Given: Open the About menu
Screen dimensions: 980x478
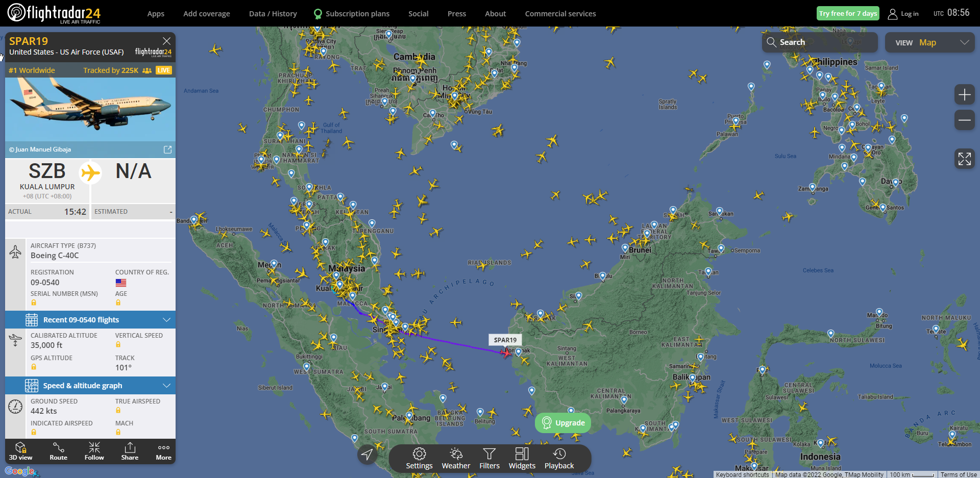Looking at the screenshot, I should click(496, 14).
